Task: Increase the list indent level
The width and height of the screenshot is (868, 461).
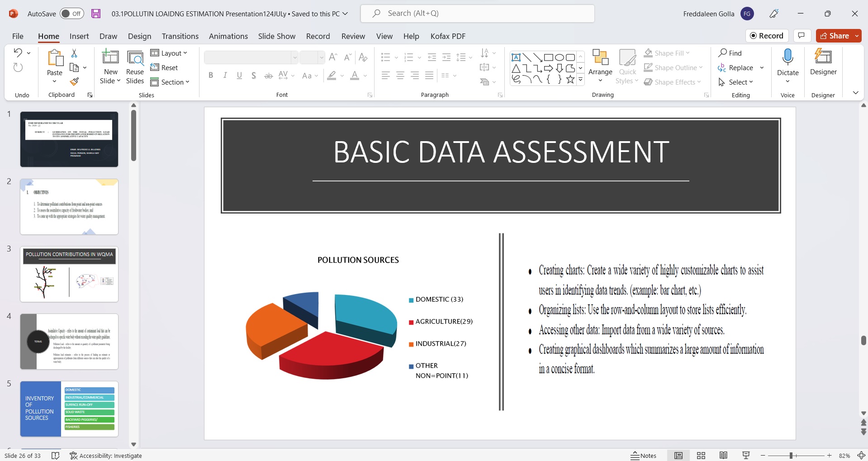Action: tap(446, 57)
